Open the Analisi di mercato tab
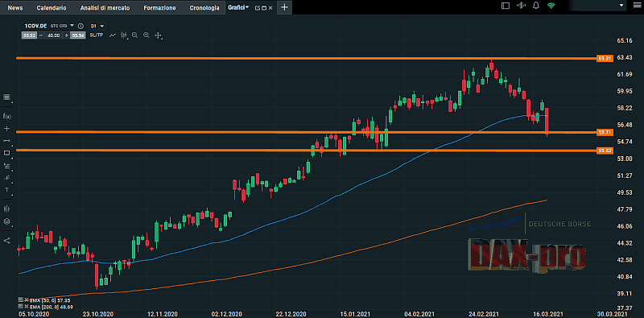 pyautogui.click(x=105, y=8)
